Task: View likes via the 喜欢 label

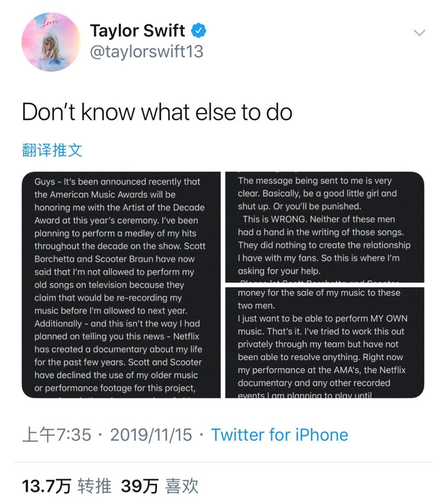Action: pyautogui.click(x=182, y=486)
